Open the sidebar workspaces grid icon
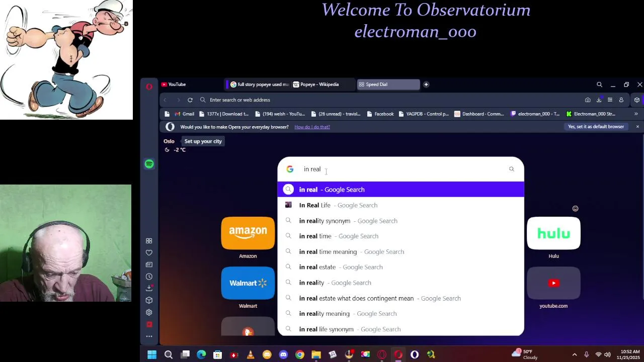The image size is (644, 362). 149,241
